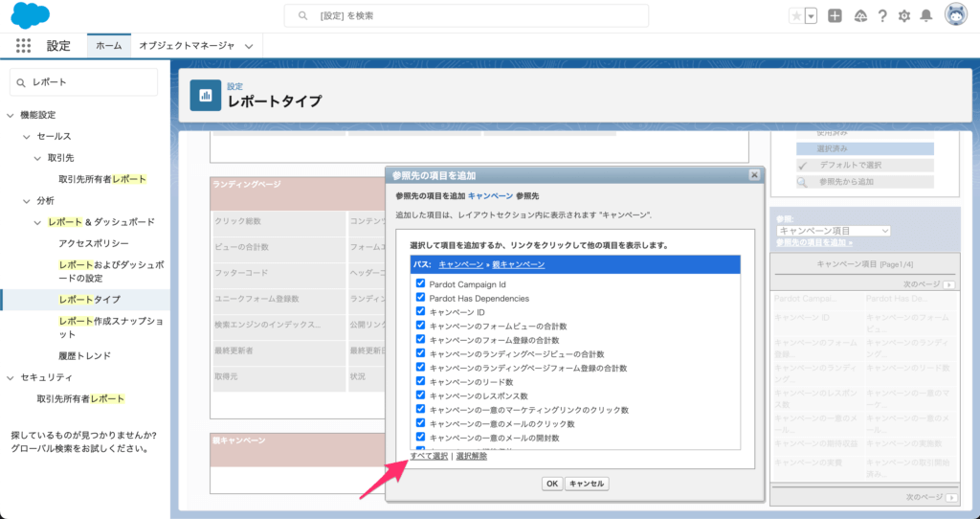Collapse the 分析 tree node

click(x=26, y=201)
